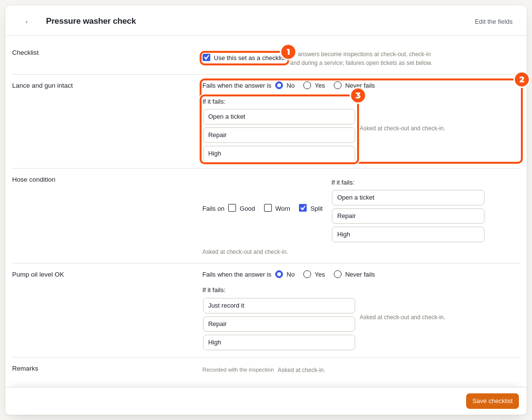Open the Lance and gun Repair dropdown
The image size is (532, 420).
279,135
